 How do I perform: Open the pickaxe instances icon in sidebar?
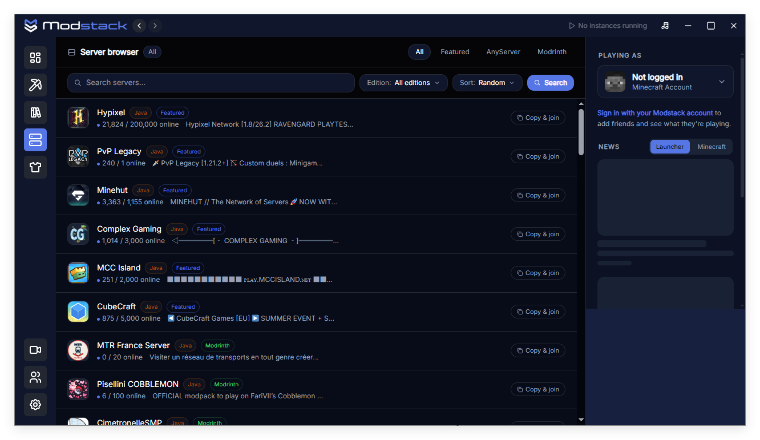tap(35, 85)
